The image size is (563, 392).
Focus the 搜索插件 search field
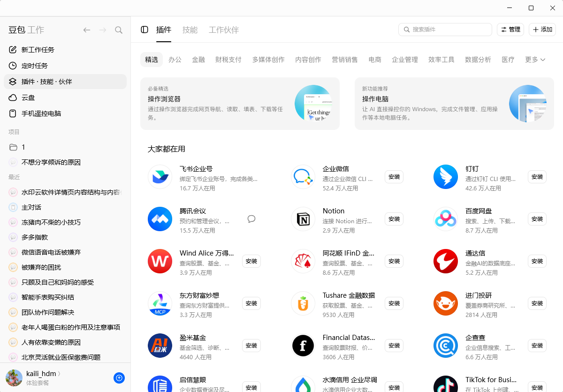[x=445, y=30]
